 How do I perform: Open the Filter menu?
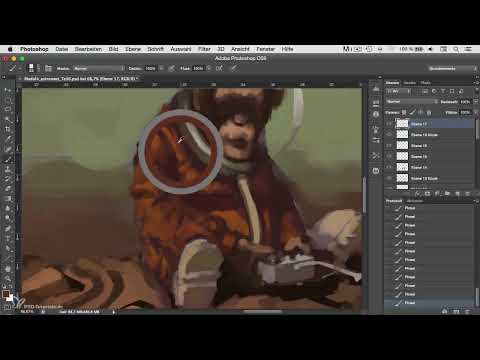coord(204,49)
